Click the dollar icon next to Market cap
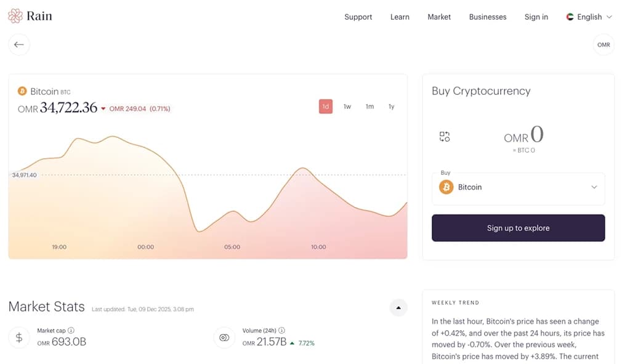 (x=18, y=337)
